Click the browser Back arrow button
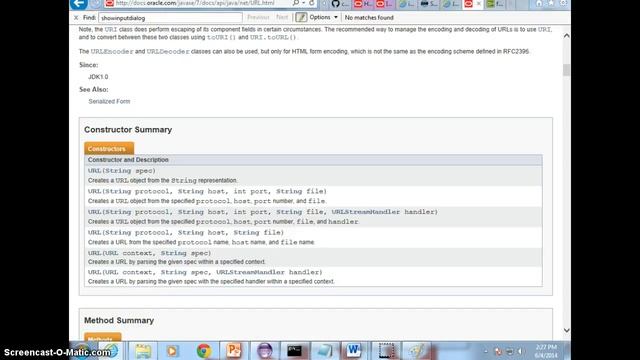640x360 pixels. click(x=79, y=4)
